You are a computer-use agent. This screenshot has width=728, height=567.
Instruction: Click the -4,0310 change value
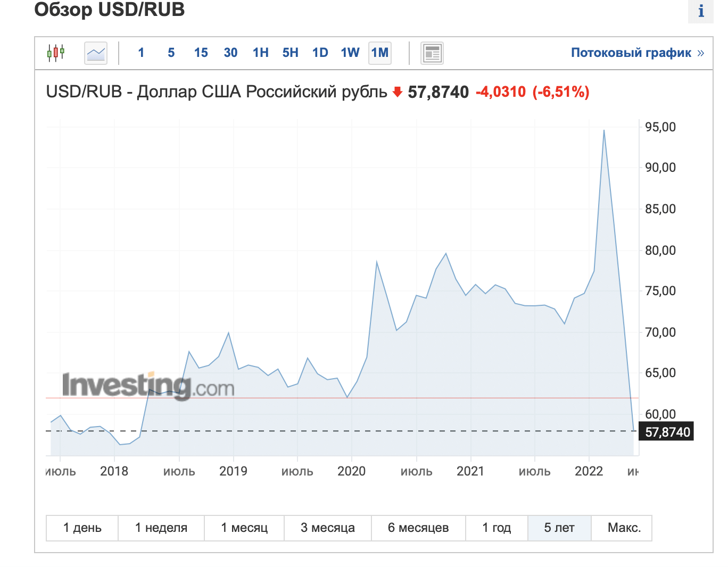tap(501, 92)
